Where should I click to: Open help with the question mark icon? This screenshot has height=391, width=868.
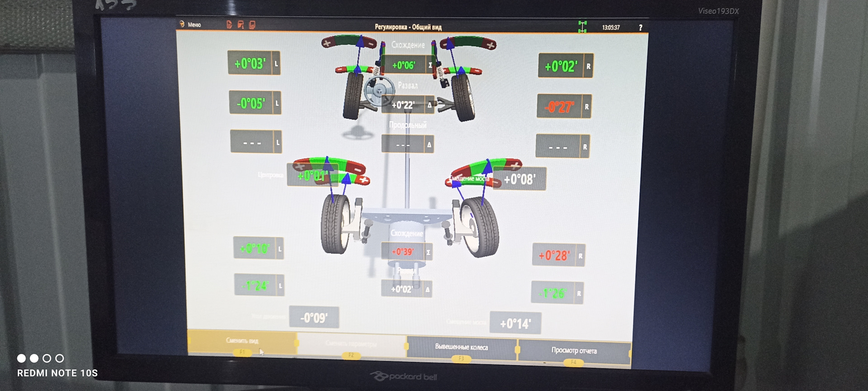640,28
